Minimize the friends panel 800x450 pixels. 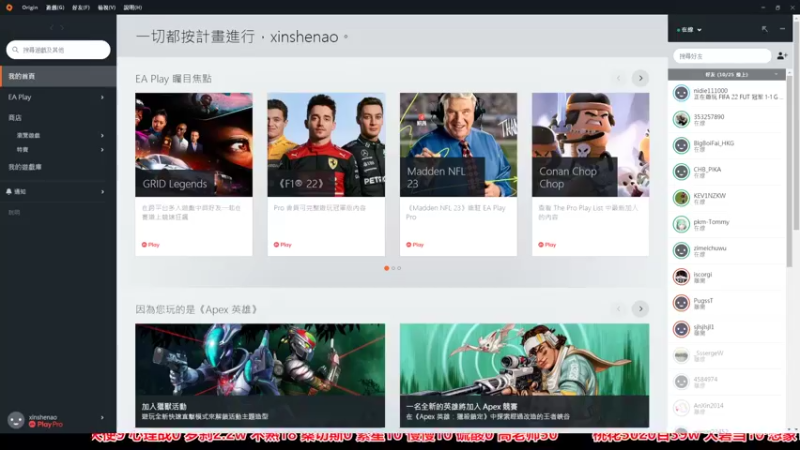tap(782, 29)
